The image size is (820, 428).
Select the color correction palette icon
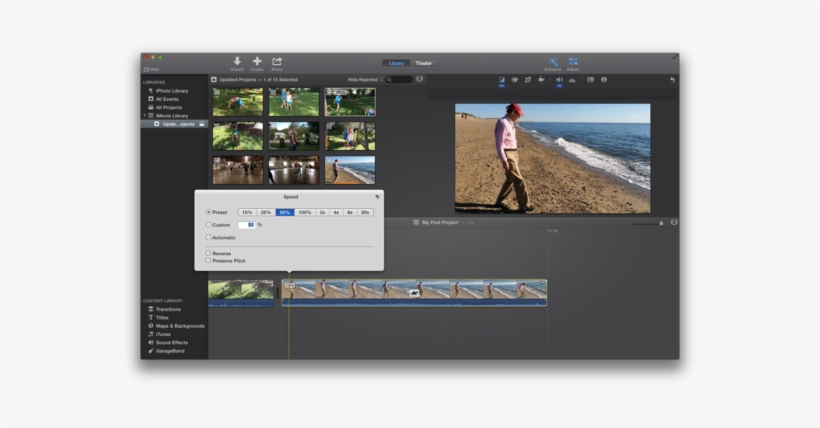point(515,80)
